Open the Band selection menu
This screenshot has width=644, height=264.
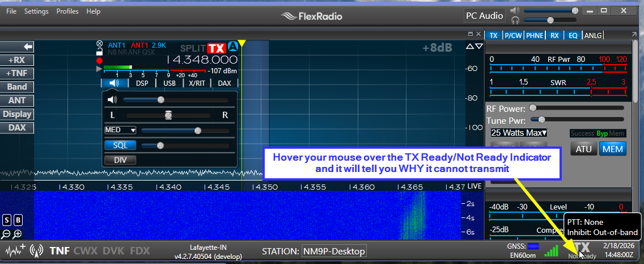[x=17, y=87]
